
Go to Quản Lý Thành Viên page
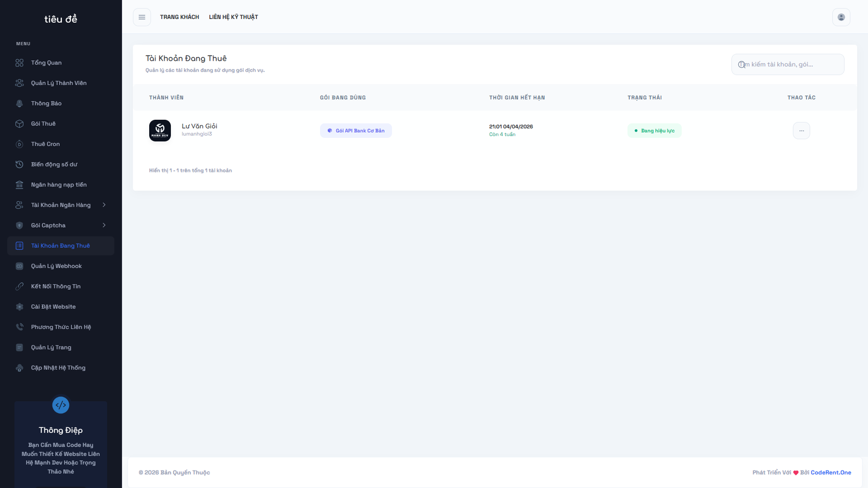(x=59, y=83)
